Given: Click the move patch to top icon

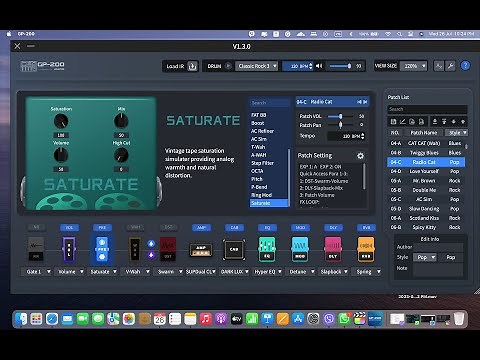Looking at the screenshot, I should pyautogui.click(x=444, y=122).
